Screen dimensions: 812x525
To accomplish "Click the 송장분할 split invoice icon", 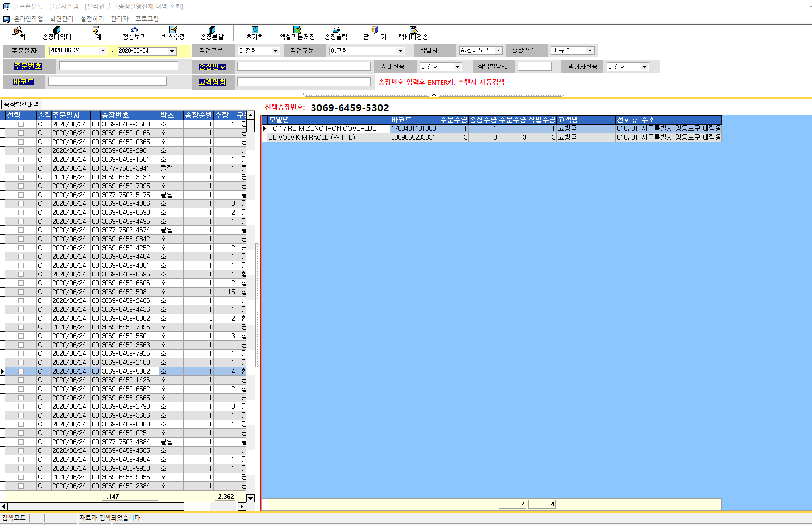I will 211,33.
